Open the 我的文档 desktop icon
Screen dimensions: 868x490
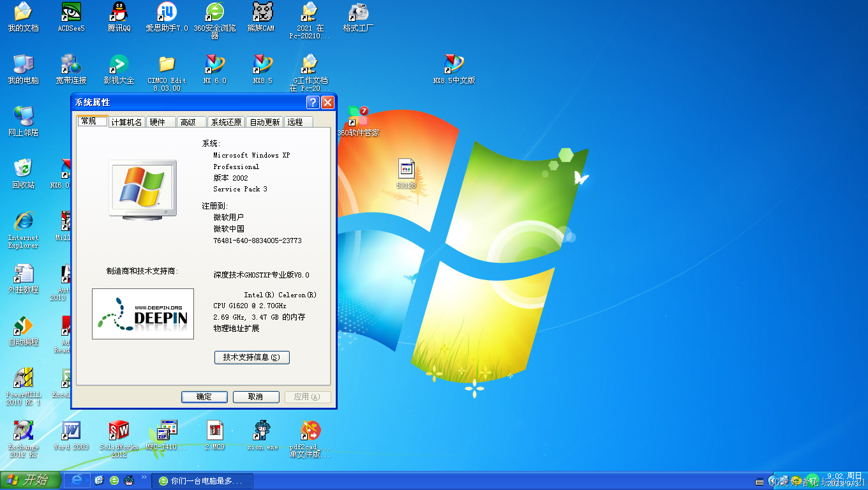point(23,17)
